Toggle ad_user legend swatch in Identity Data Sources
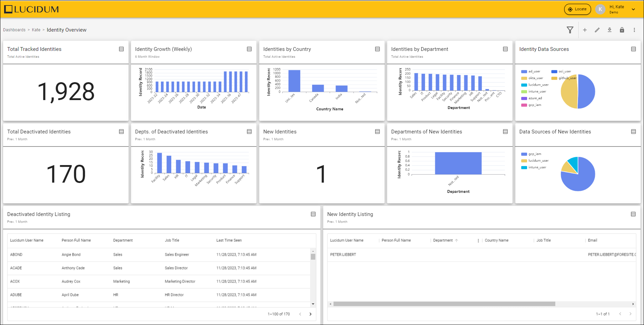Screen dimensions: 644x325 click(x=524, y=72)
